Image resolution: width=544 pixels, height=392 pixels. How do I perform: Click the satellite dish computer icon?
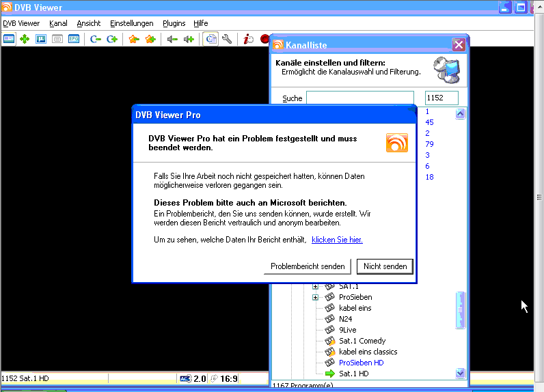447,70
